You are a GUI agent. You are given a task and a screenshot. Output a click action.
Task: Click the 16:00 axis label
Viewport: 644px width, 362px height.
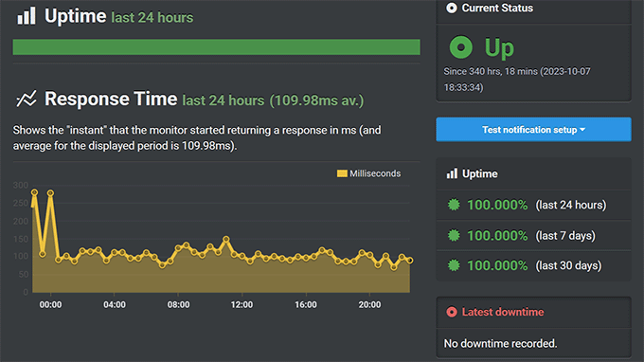pos(306,304)
